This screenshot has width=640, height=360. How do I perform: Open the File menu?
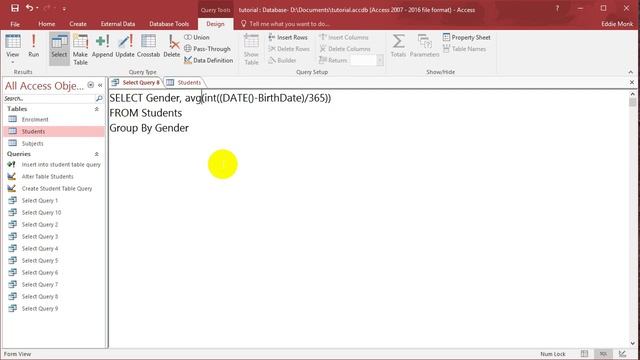(x=15, y=24)
